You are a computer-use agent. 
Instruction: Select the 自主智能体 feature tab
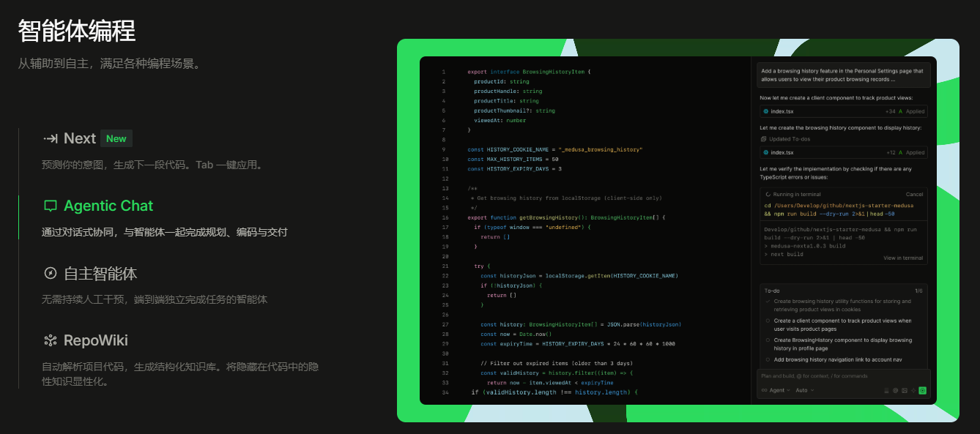(100, 274)
